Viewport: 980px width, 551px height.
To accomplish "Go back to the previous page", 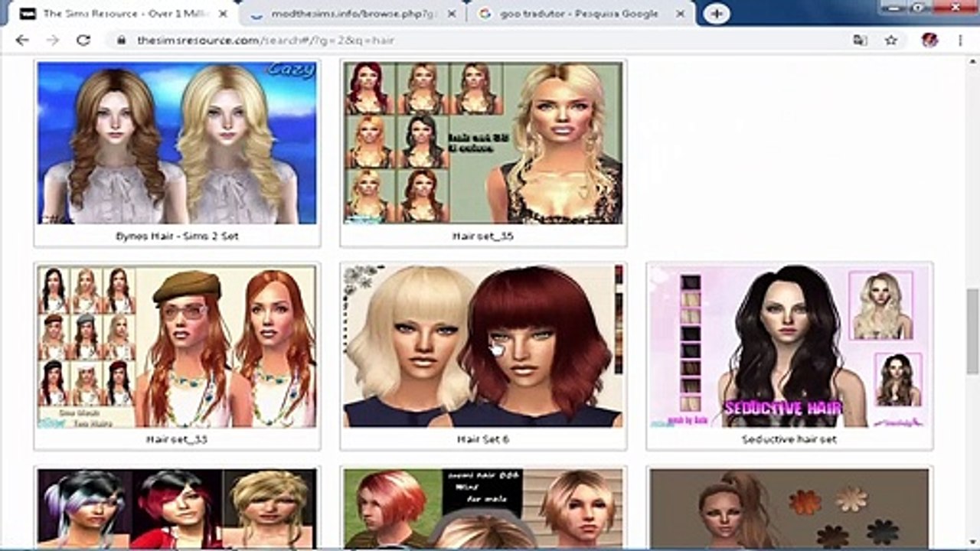I will [21, 41].
